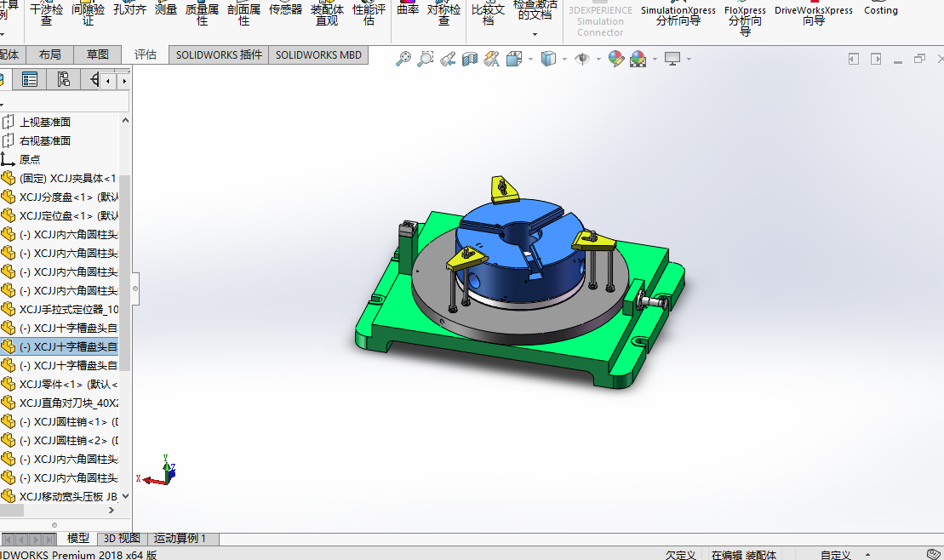Click 干涉检查 interference detection tool
The height and width of the screenshot is (560, 944).
click(46, 14)
